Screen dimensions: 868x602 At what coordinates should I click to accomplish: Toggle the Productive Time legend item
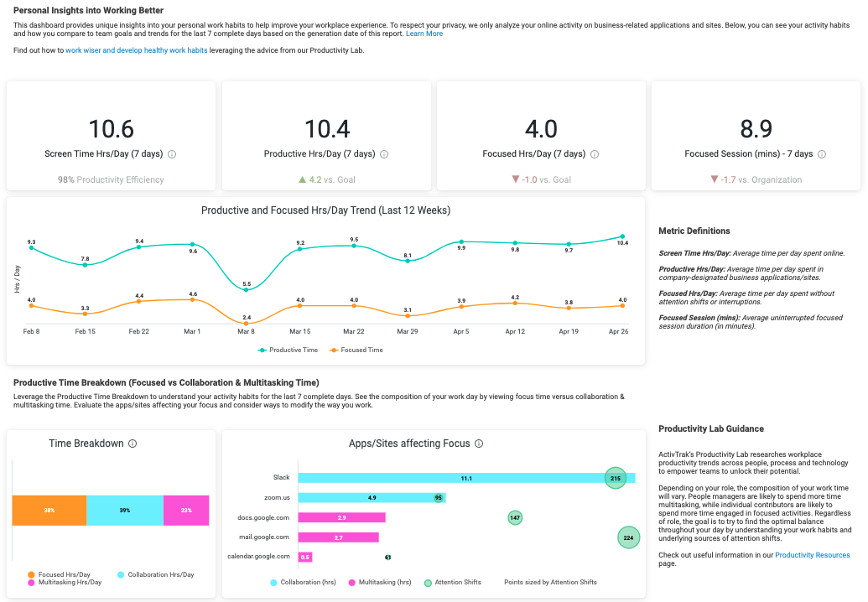click(288, 350)
